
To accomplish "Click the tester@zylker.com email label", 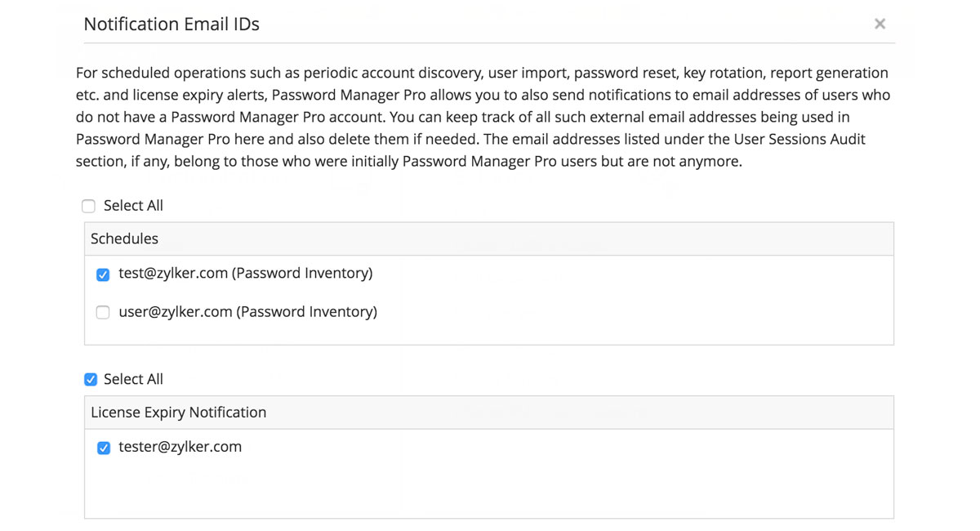I will click(180, 447).
